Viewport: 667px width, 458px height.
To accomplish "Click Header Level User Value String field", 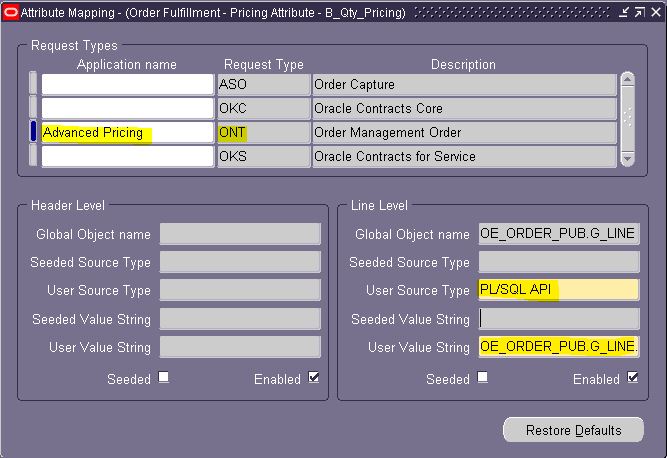I will click(240, 347).
